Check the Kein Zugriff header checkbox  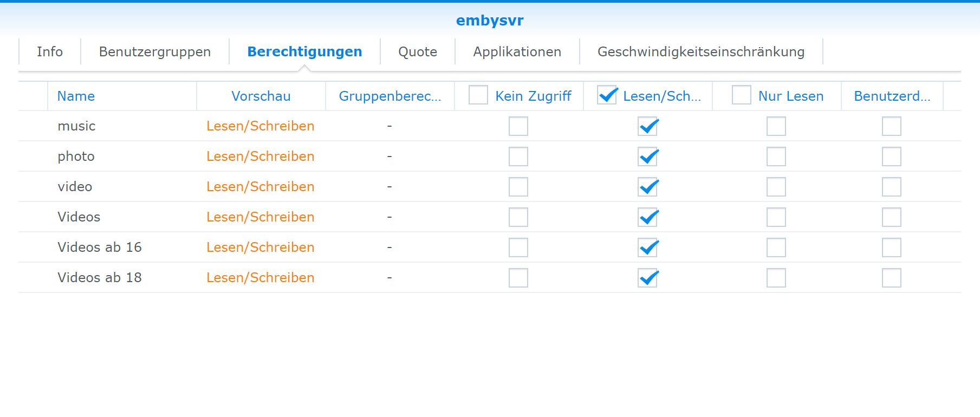(x=478, y=95)
